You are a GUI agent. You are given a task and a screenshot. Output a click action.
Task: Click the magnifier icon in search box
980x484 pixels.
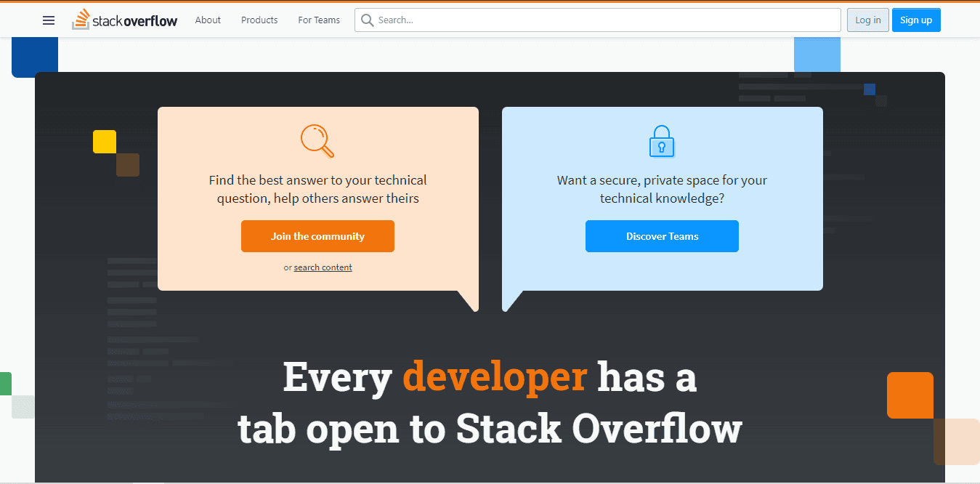368,20
